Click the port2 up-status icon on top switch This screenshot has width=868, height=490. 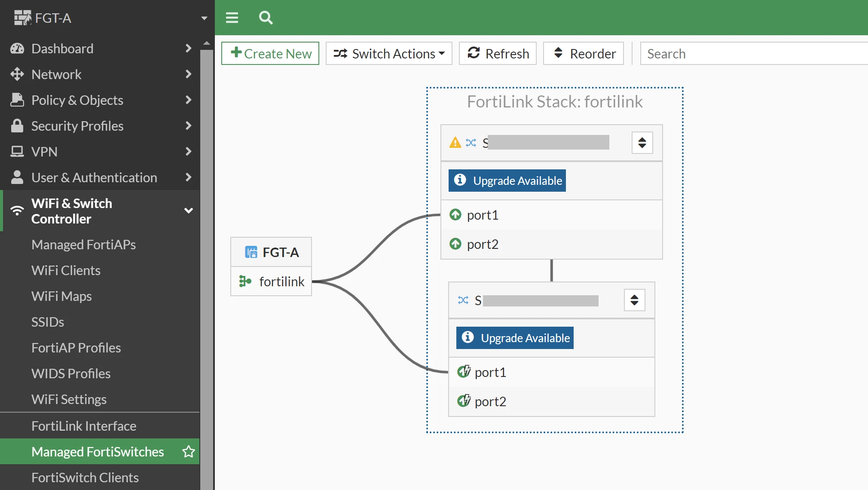tap(455, 244)
